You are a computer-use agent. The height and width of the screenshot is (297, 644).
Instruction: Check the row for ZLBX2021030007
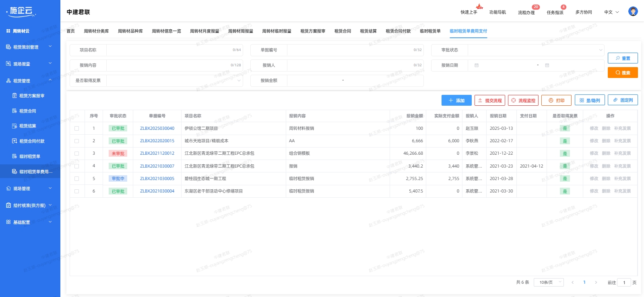pyautogui.click(x=76, y=166)
